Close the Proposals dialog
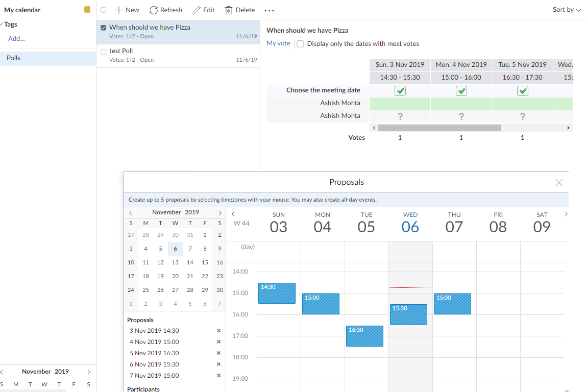The height and width of the screenshot is (392, 586). click(x=559, y=183)
